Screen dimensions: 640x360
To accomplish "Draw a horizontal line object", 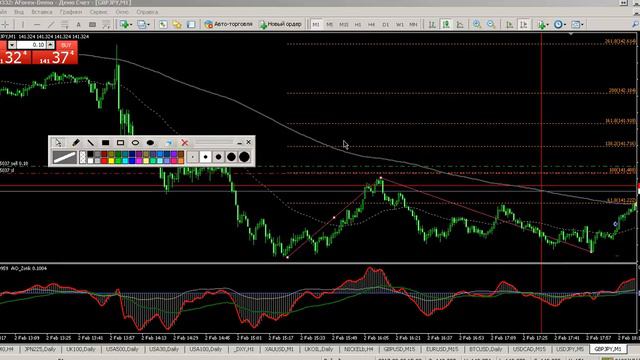I will pos(37,24).
